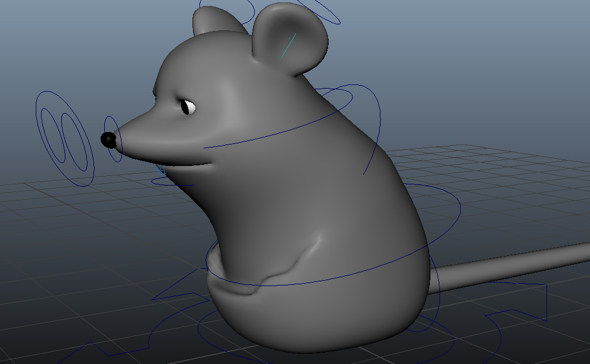Click the mouse's visible eye
Viewport: 590px width, 364px height.
[188, 107]
